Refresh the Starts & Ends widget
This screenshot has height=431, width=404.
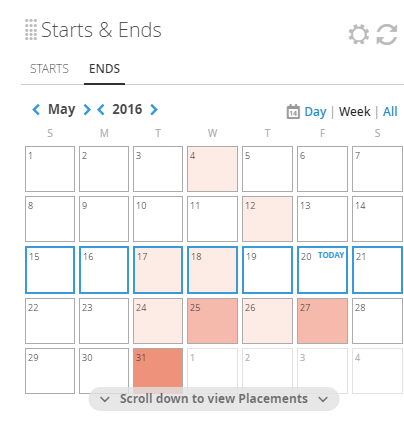387,34
